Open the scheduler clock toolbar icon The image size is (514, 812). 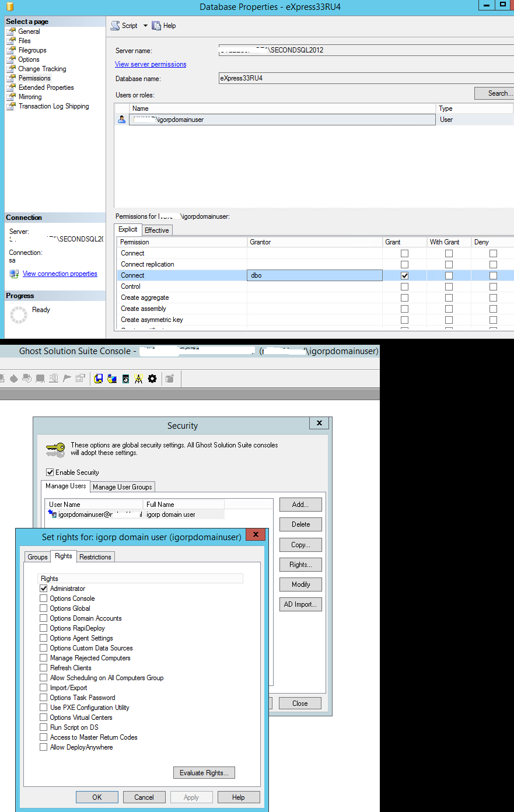(125, 379)
